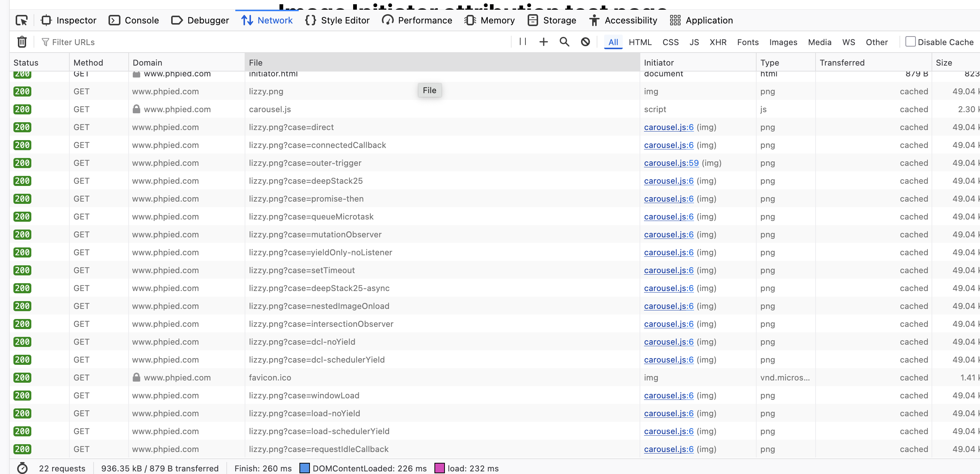Select the favicon.ico request
The image size is (980, 474).
494,377
